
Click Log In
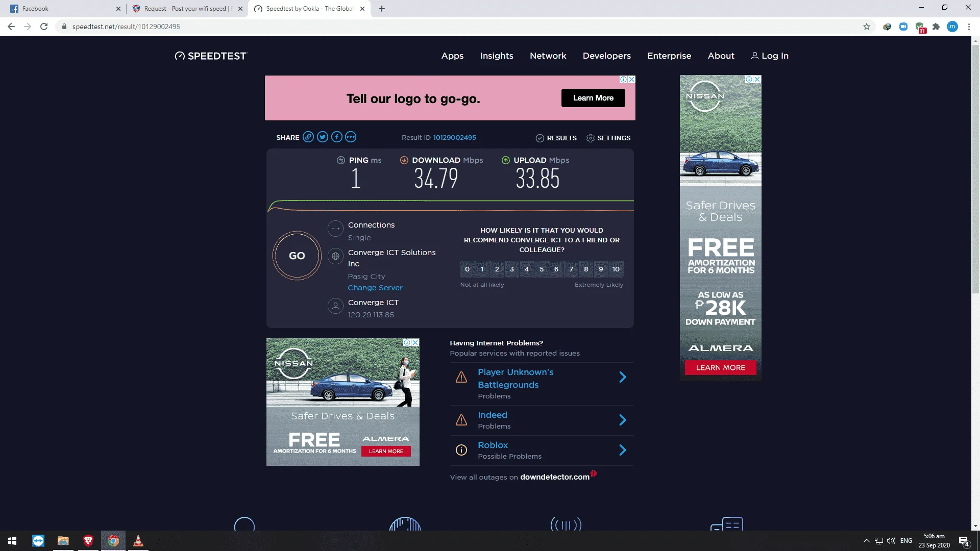(770, 56)
